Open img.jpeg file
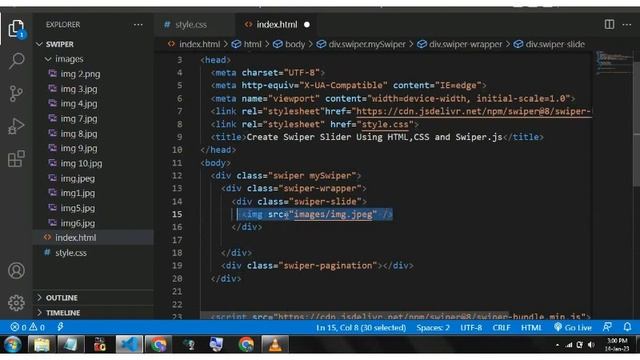The image size is (640, 360). [78, 178]
